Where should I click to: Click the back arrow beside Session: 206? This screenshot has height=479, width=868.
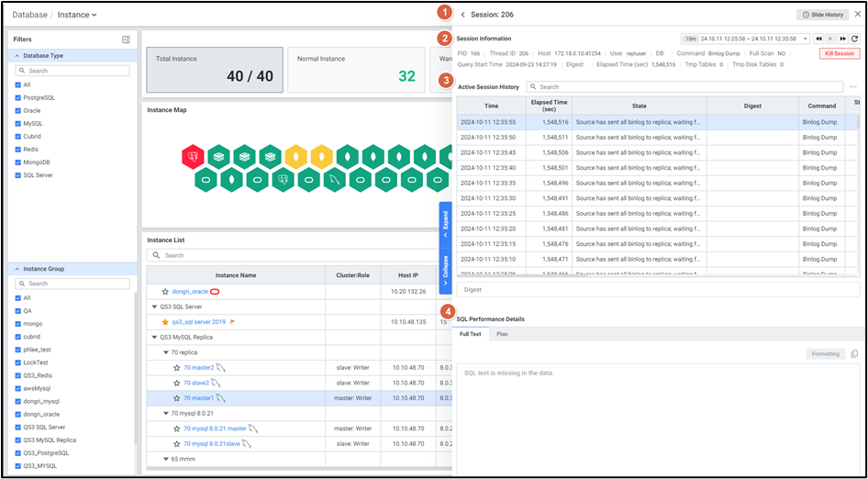[463, 15]
